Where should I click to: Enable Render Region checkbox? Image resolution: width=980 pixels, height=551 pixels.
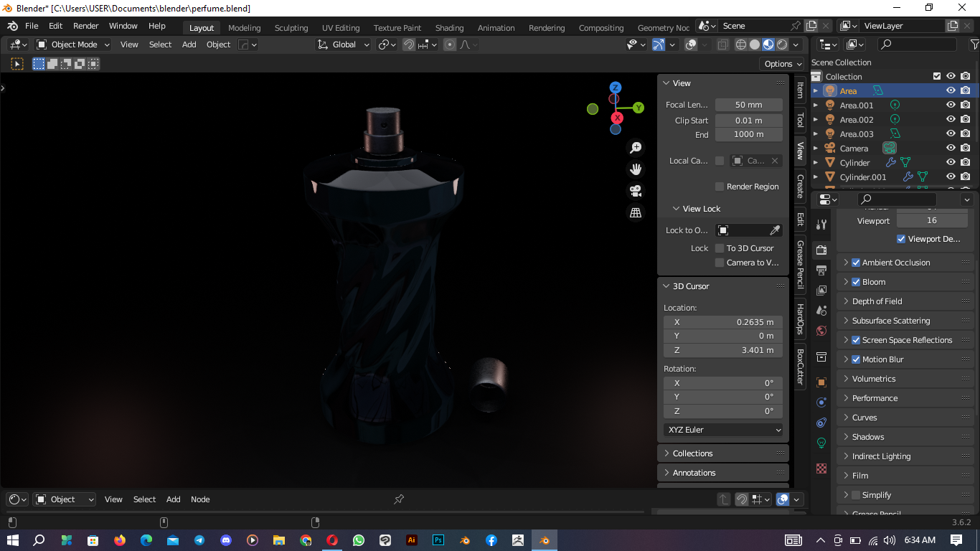720,187
